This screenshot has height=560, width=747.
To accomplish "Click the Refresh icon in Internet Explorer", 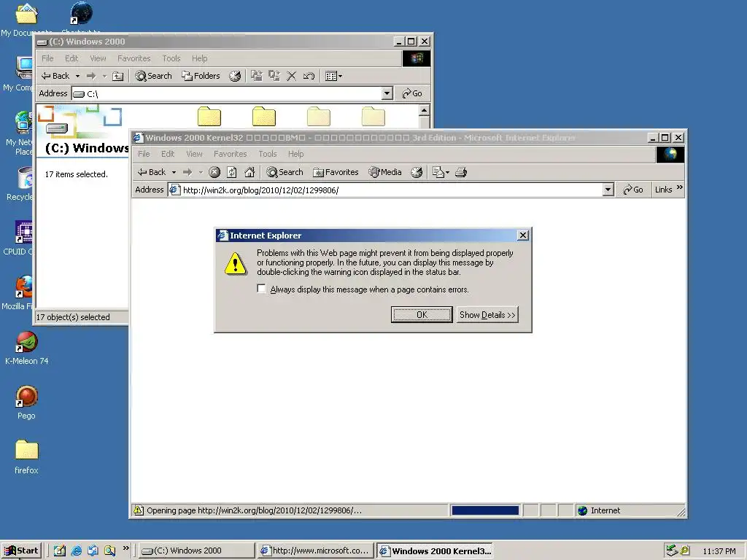I will click(x=231, y=172).
